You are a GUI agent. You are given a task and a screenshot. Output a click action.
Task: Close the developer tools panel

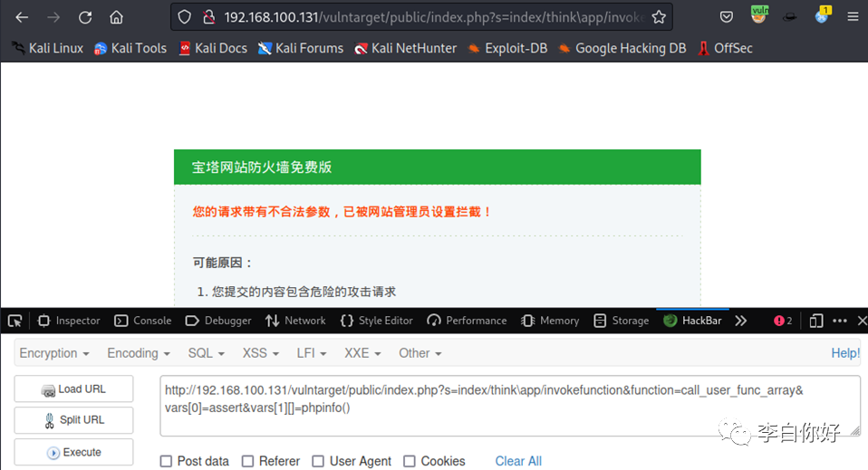click(x=862, y=321)
